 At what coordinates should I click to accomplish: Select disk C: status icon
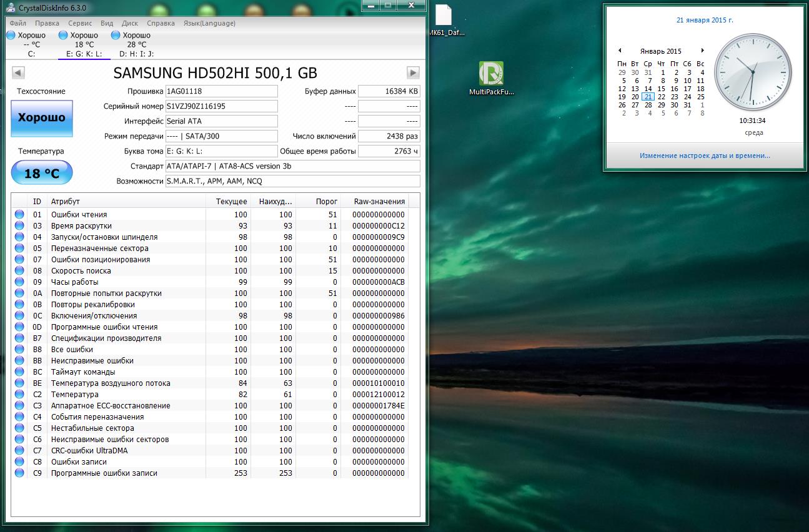(11, 36)
